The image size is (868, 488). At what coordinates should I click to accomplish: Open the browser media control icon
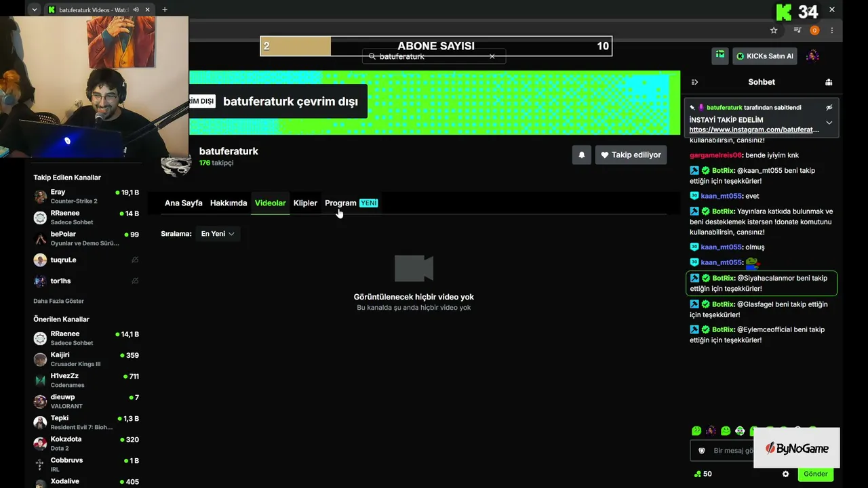point(798,30)
